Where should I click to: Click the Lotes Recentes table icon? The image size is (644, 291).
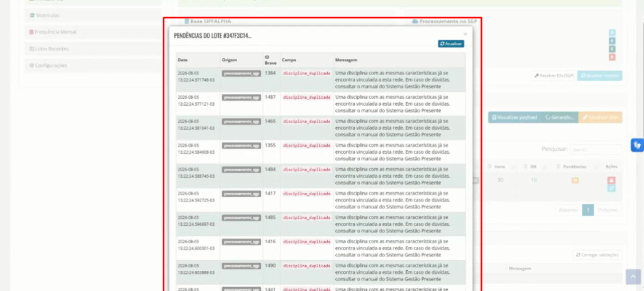(x=31, y=48)
